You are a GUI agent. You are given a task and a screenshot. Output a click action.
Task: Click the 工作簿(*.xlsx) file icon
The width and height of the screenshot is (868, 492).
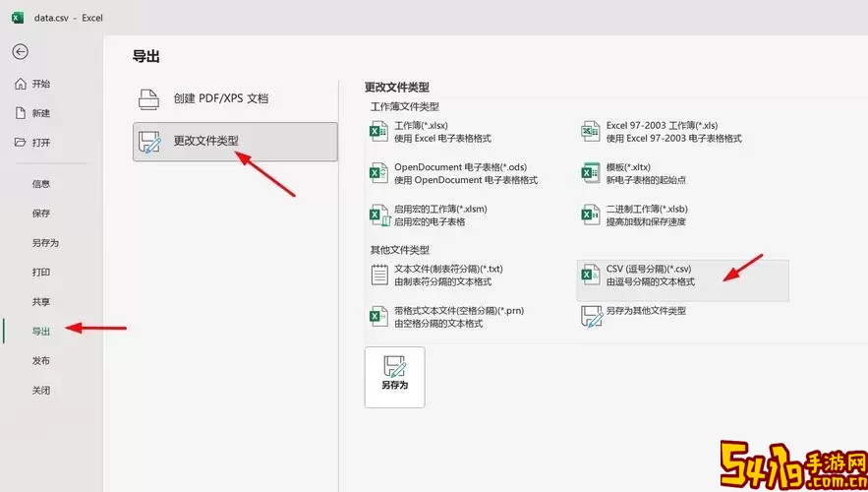point(379,131)
